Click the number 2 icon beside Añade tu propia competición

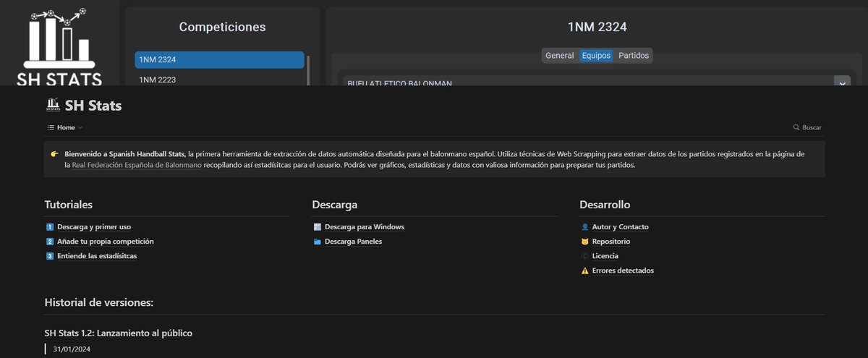tap(50, 242)
